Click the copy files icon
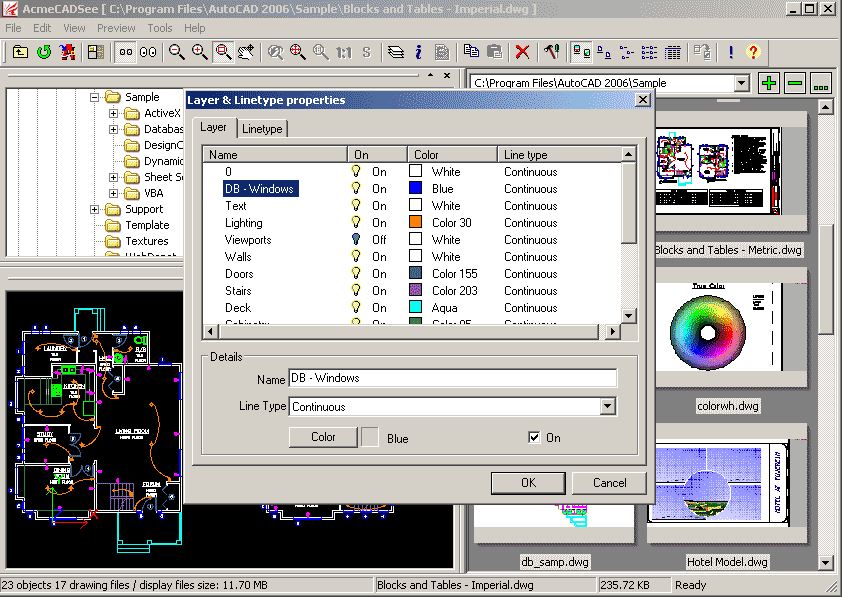Screen dimensions: 842x597 [x=471, y=52]
